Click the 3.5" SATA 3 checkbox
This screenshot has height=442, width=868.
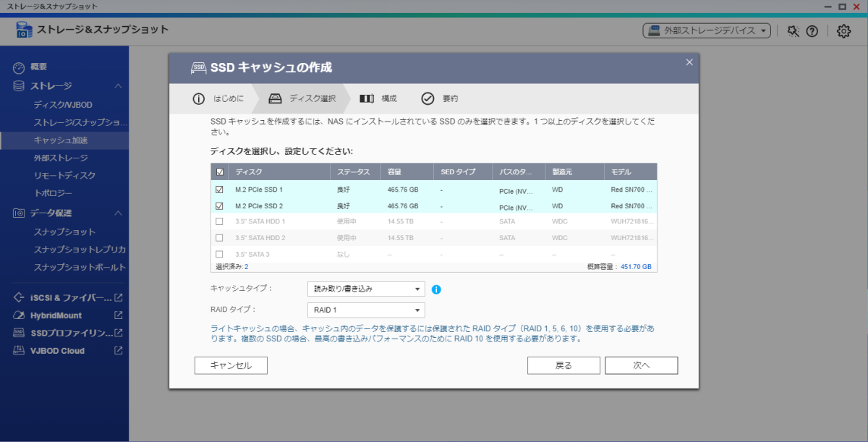(x=220, y=254)
